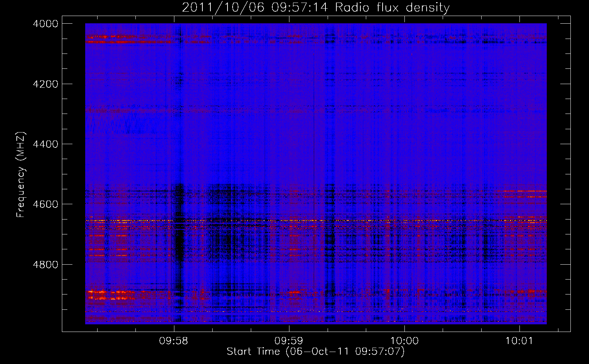Image resolution: width=589 pixels, height=364 pixels.
Task: Click the 4600 frequency tick label
Action: (46, 204)
